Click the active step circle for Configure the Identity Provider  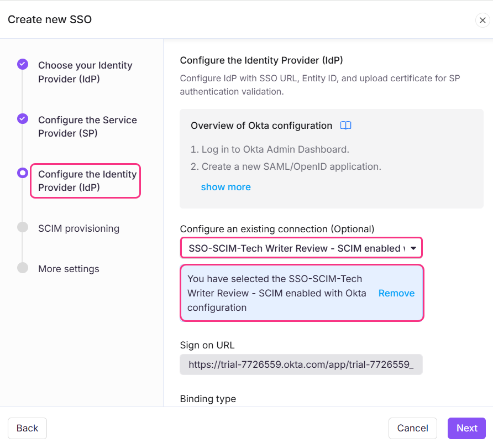(23, 173)
